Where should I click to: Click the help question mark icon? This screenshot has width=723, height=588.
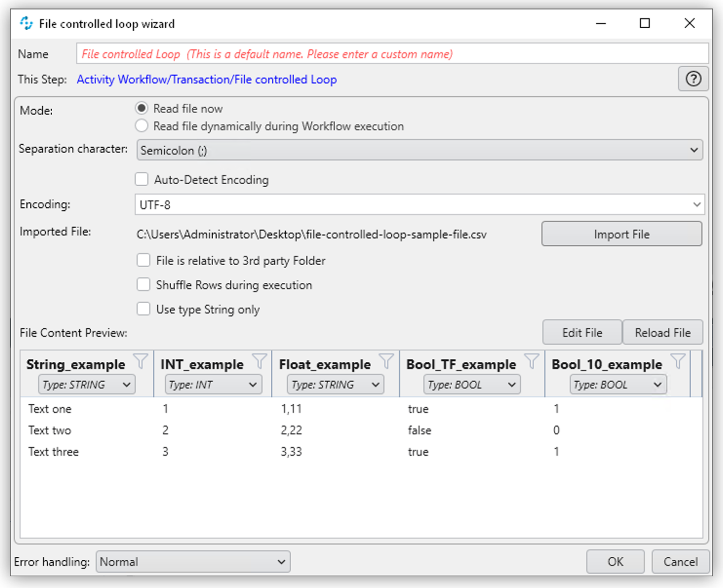[x=693, y=79]
